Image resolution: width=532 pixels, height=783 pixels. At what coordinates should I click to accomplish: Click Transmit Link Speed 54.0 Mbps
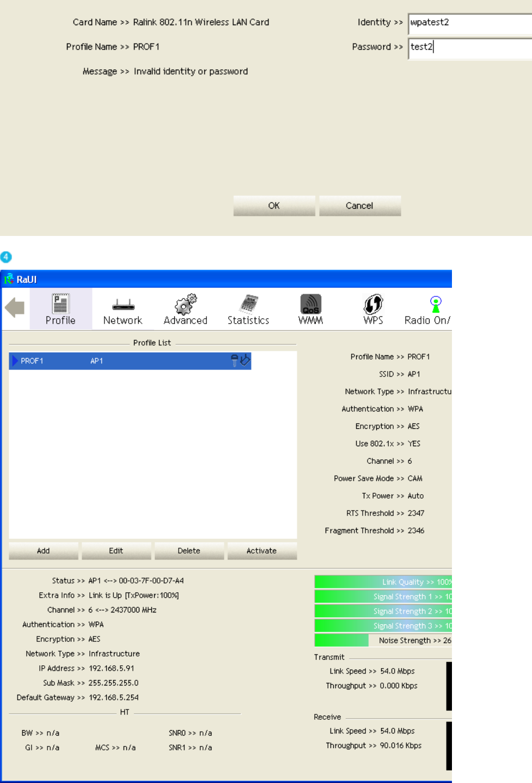click(x=398, y=671)
